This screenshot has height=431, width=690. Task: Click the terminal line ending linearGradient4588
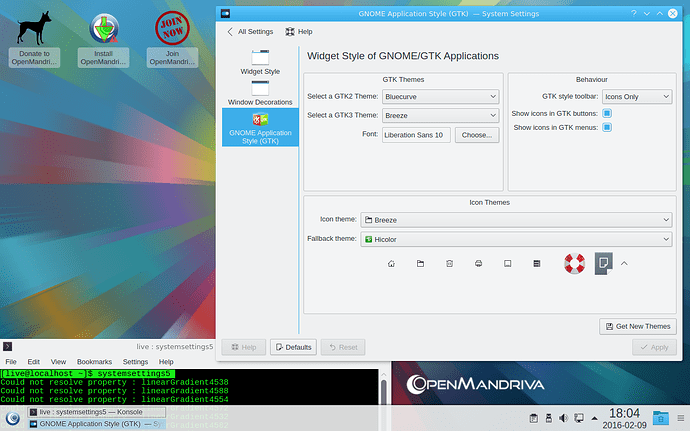click(x=114, y=391)
